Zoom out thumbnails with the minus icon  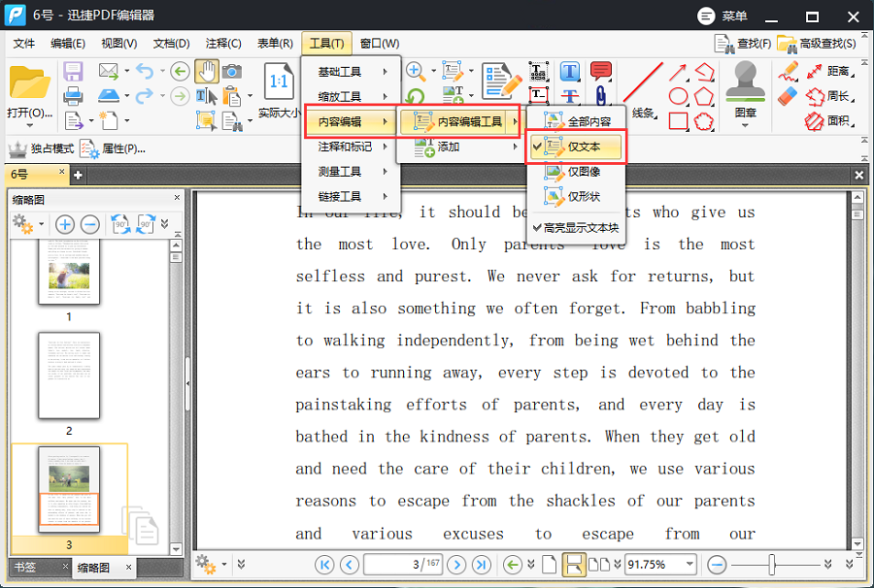89,224
